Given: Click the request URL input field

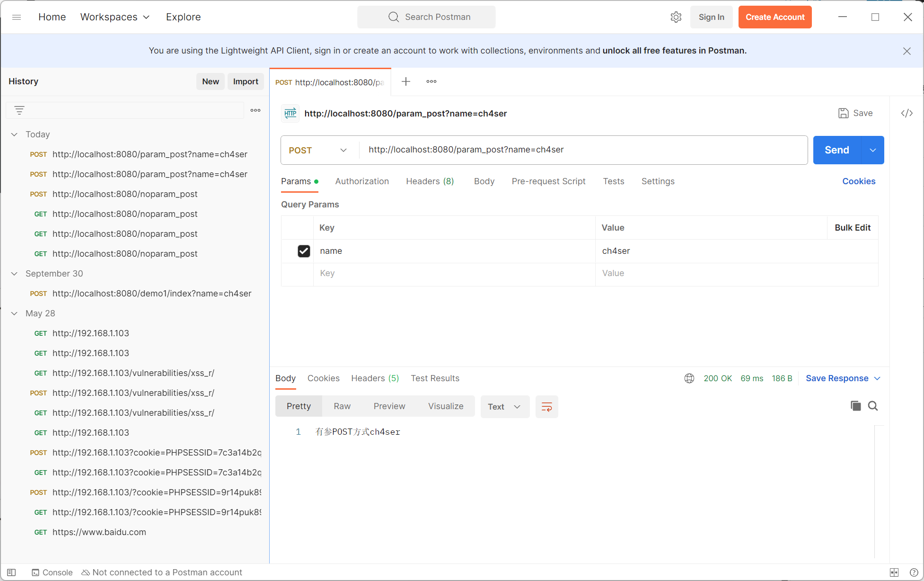Looking at the screenshot, I should point(582,150).
